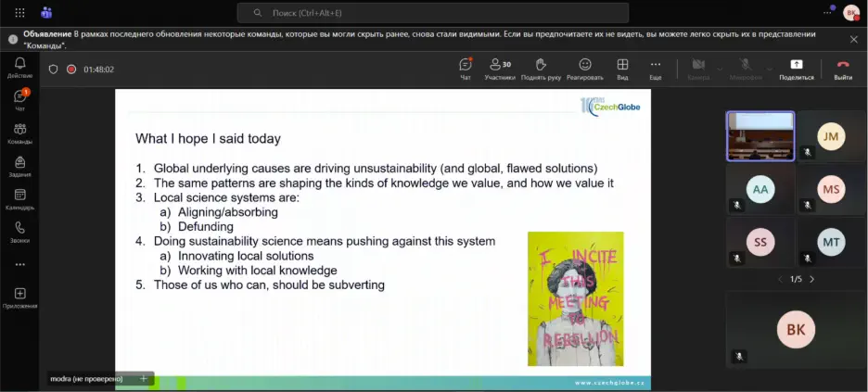868x392 pixels.
Task: Toggle the Камера on or off
Action: (x=698, y=69)
